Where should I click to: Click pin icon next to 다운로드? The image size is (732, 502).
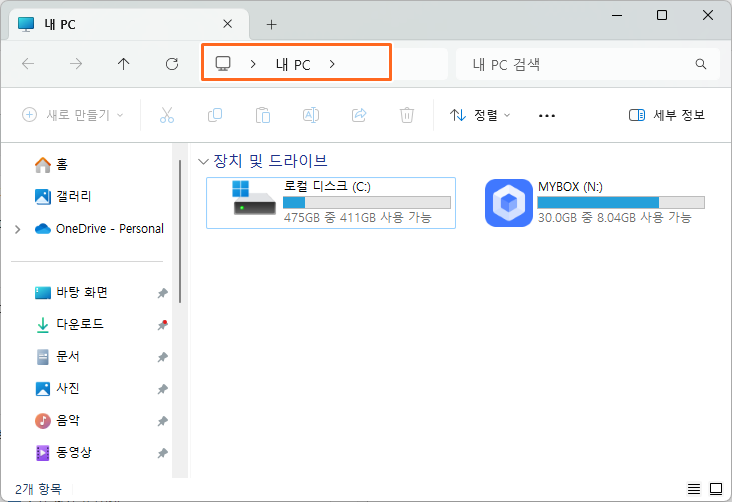[162, 325]
